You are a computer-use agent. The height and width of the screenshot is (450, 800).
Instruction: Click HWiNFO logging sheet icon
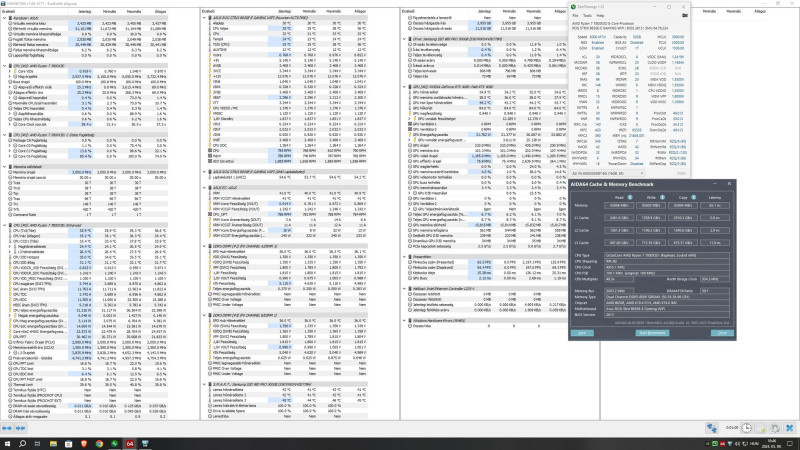click(x=761, y=428)
